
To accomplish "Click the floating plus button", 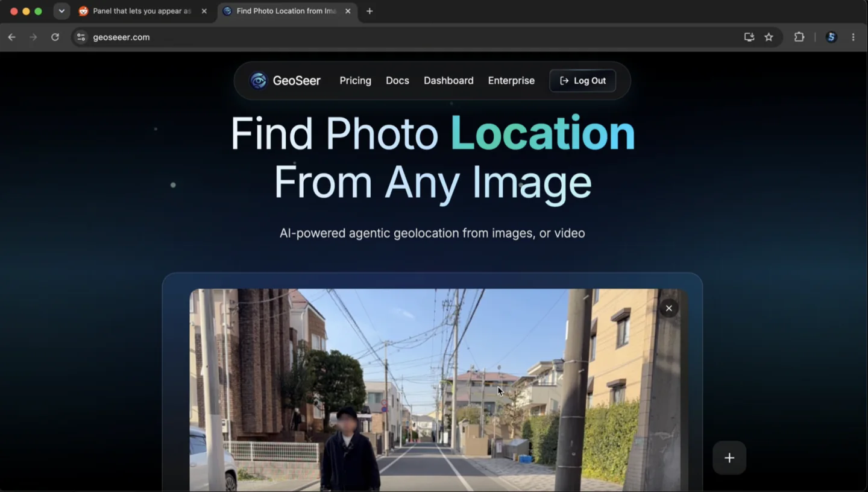I will click(729, 458).
